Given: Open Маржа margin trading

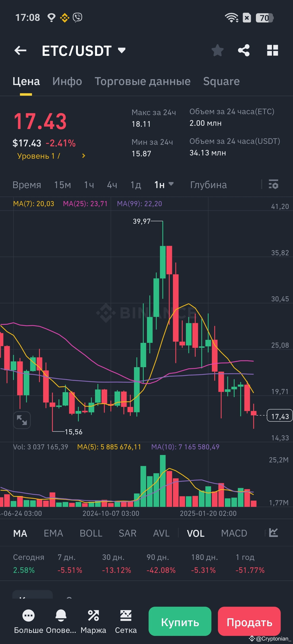Looking at the screenshot, I should pos(93,622).
